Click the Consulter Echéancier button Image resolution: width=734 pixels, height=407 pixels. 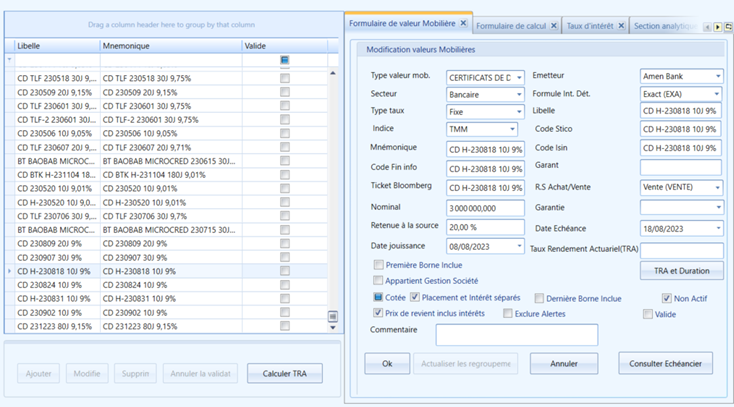[x=665, y=363]
